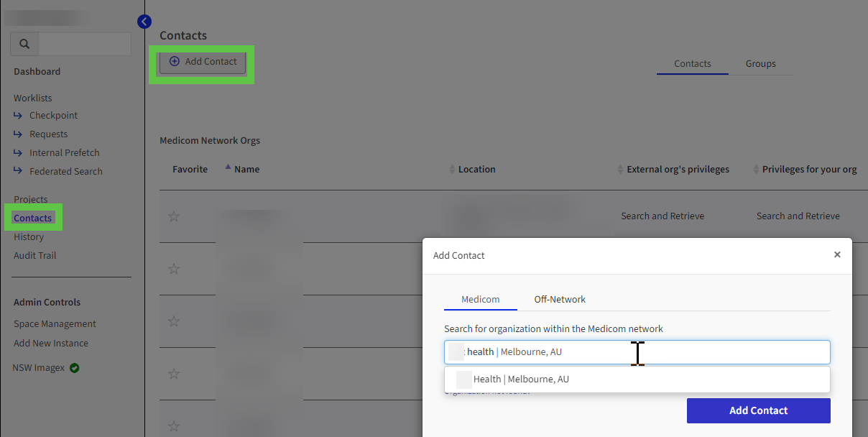Open Federated Search in sidebar
Image resolution: width=868 pixels, height=437 pixels.
coord(65,172)
